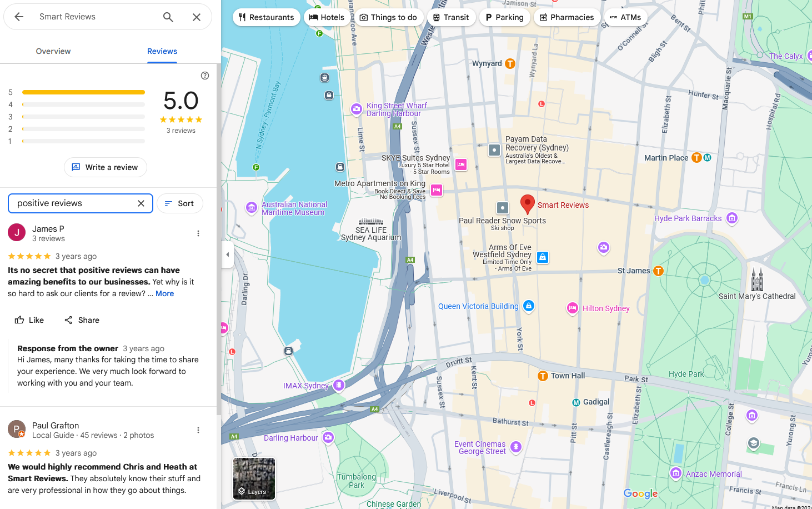Clear the Smart Reviews search
The height and width of the screenshot is (509, 812).
click(x=197, y=17)
